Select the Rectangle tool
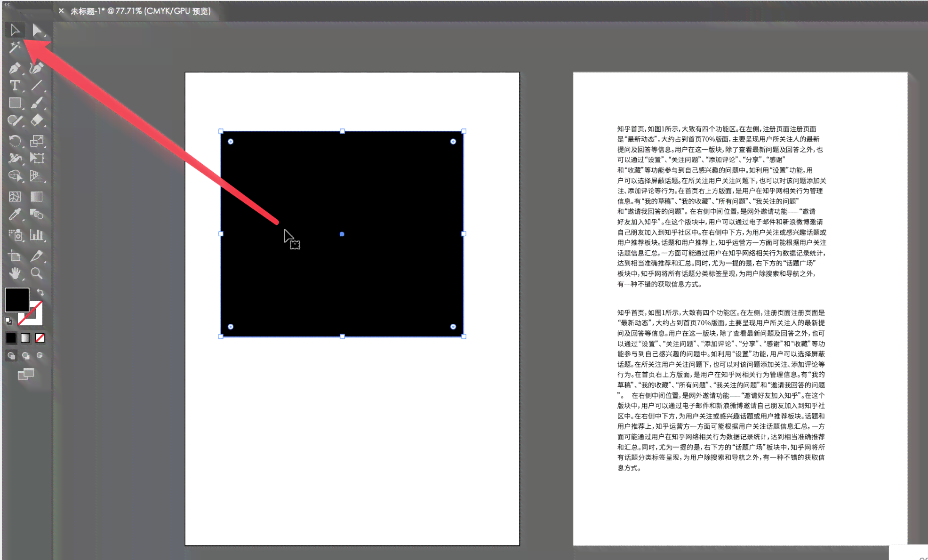 [x=15, y=103]
